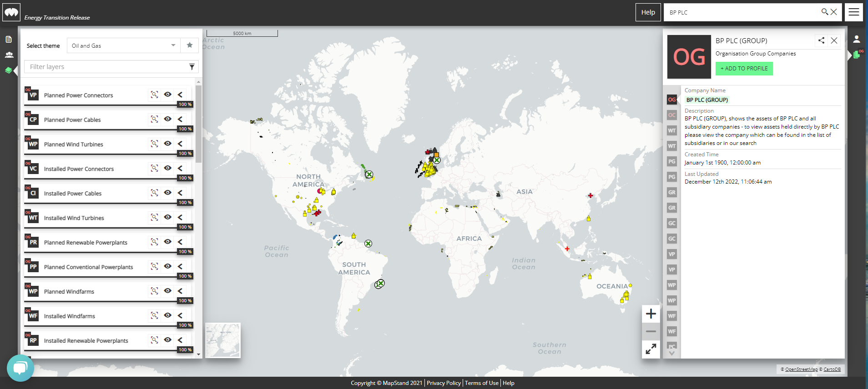Select the OG tab in info panel
Image resolution: width=868 pixels, height=389 pixels.
coord(672,100)
